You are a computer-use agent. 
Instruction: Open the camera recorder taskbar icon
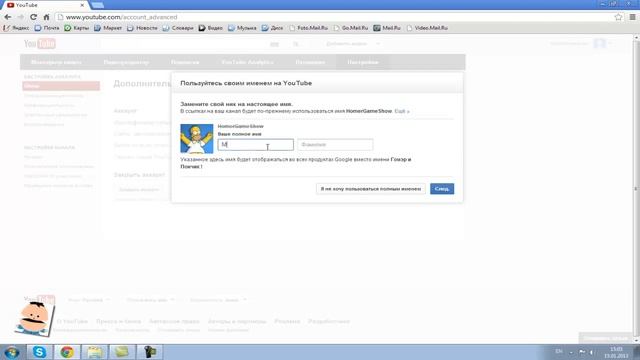pos(149,352)
